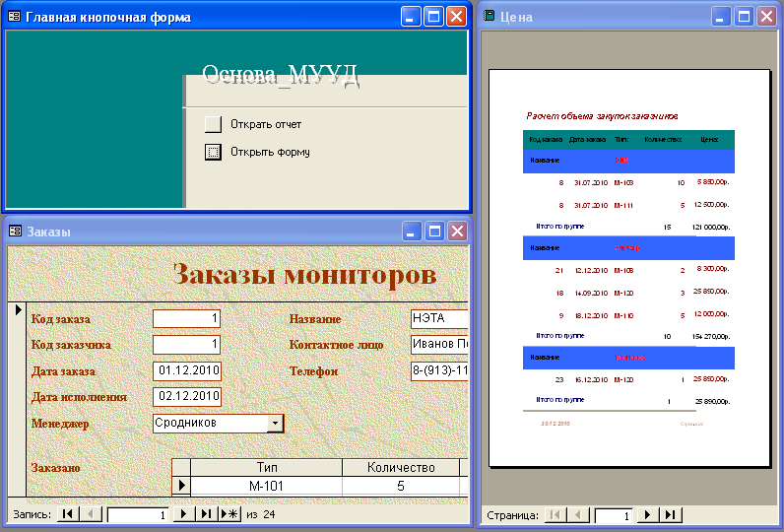Viewport: 784px width, 532px height.
Task: Select the subform row selector for М-101
Action: tap(181, 485)
